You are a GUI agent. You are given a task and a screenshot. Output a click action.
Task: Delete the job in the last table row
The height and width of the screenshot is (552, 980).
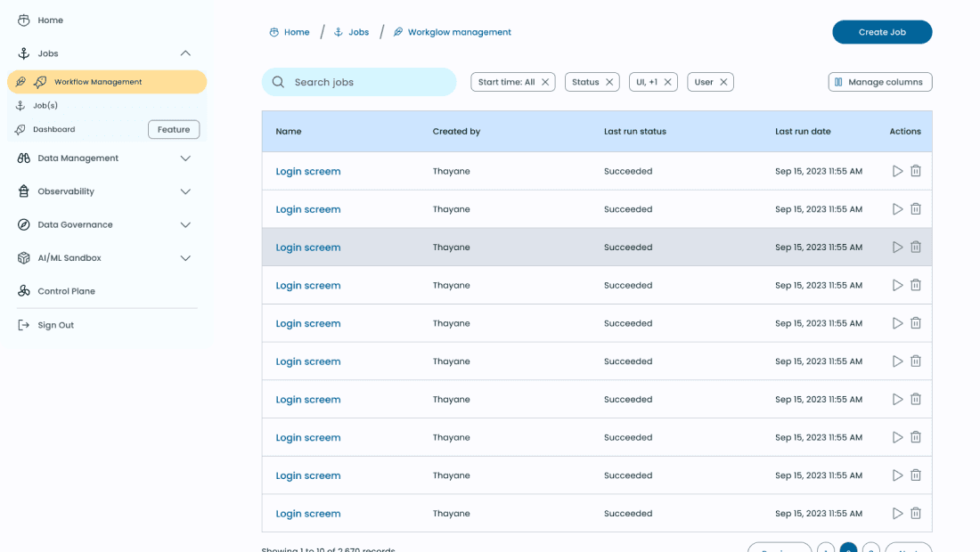pos(916,514)
